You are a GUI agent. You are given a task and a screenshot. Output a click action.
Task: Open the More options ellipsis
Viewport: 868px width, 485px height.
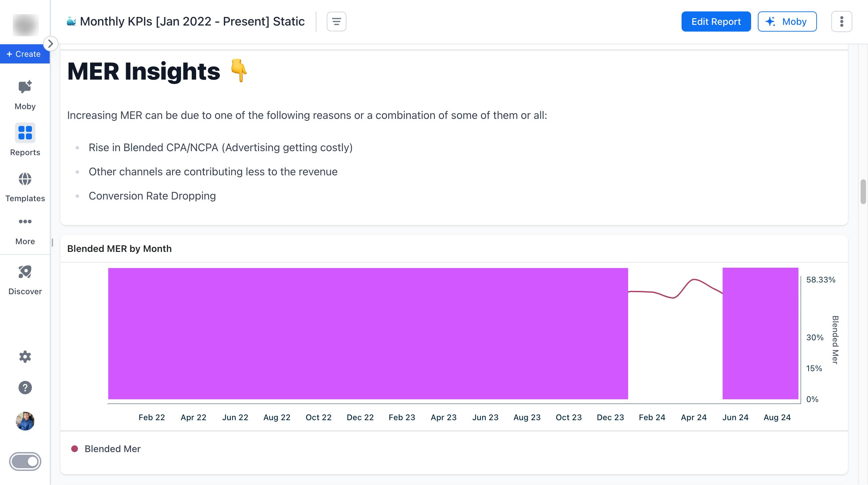point(25,222)
